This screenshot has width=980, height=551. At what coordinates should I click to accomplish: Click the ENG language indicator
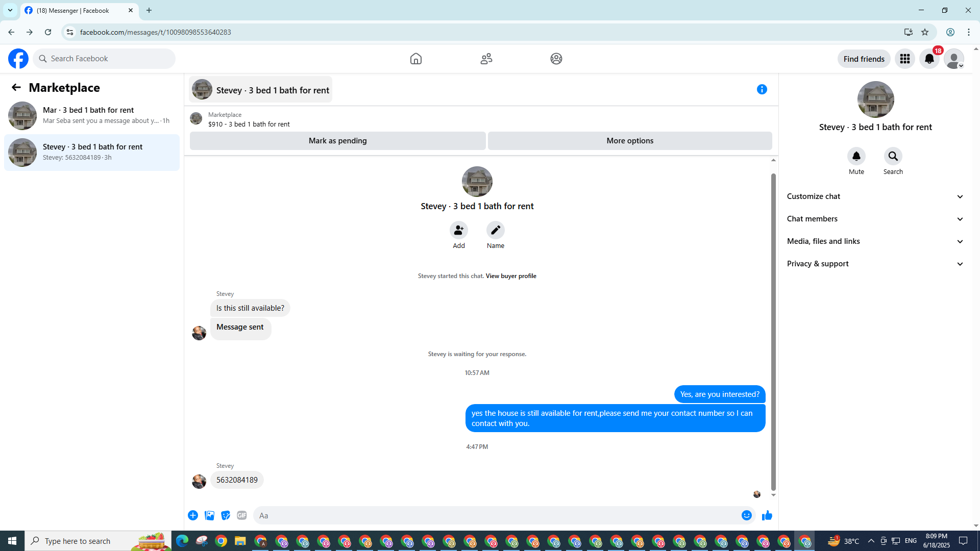click(x=911, y=541)
